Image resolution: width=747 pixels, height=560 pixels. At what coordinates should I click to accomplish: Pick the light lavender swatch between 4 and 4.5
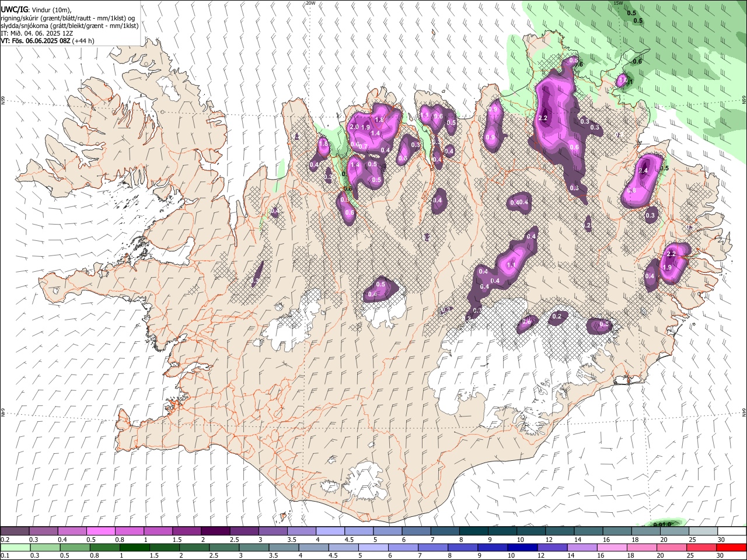(330, 531)
